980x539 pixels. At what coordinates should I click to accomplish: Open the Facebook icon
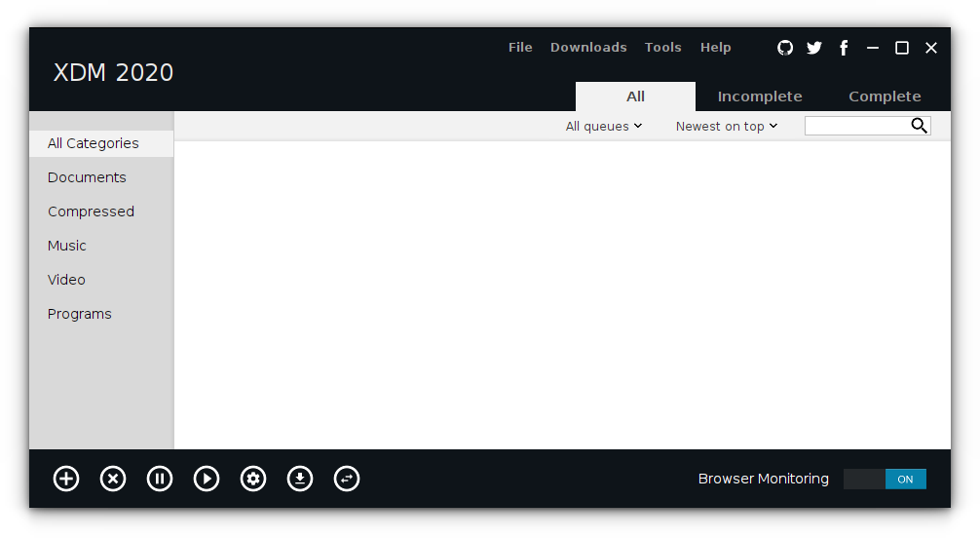844,48
